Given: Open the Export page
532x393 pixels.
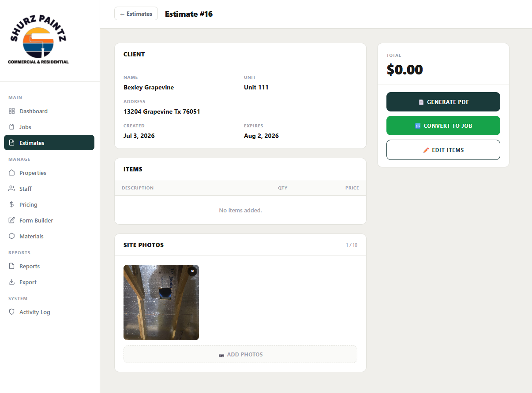Looking at the screenshot, I should 49,282.
